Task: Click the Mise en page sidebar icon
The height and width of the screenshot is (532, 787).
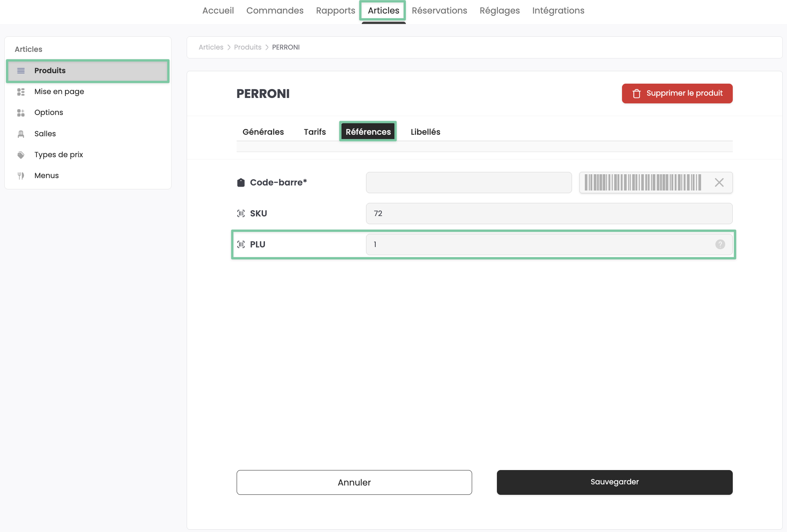Action: (21, 92)
